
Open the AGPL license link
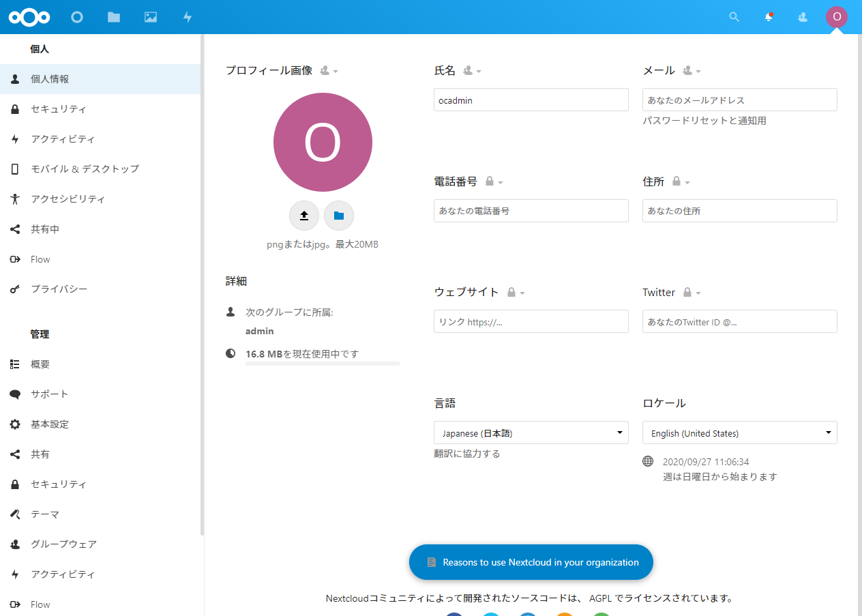coord(601,599)
